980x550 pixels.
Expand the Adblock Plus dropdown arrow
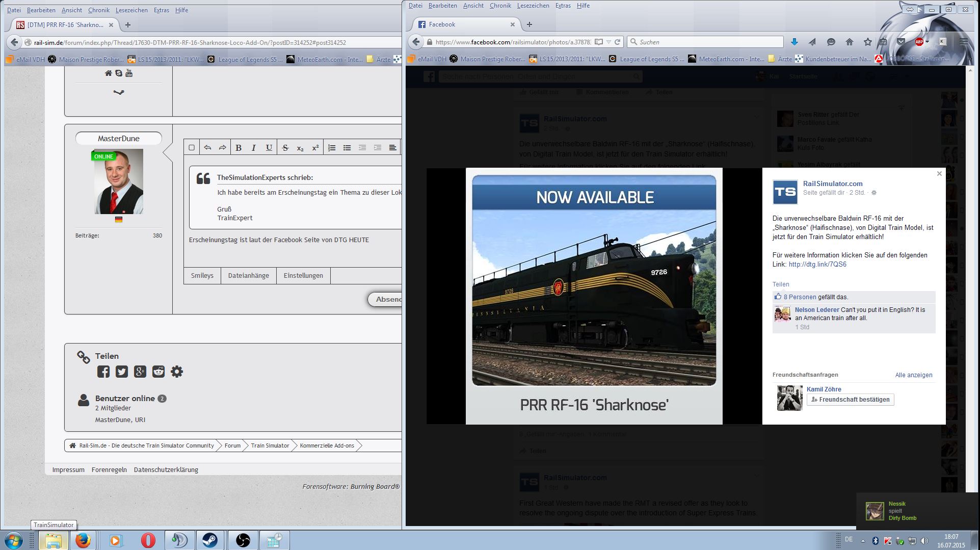coord(928,42)
